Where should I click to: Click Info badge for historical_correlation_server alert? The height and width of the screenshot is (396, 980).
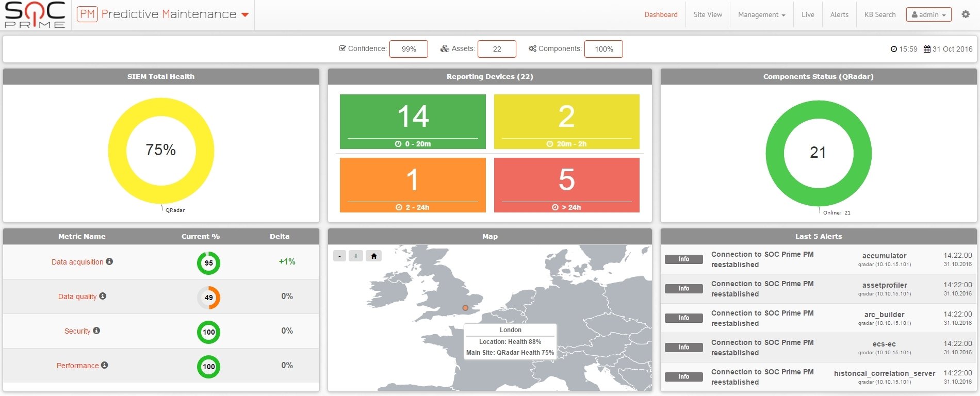pyautogui.click(x=684, y=376)
